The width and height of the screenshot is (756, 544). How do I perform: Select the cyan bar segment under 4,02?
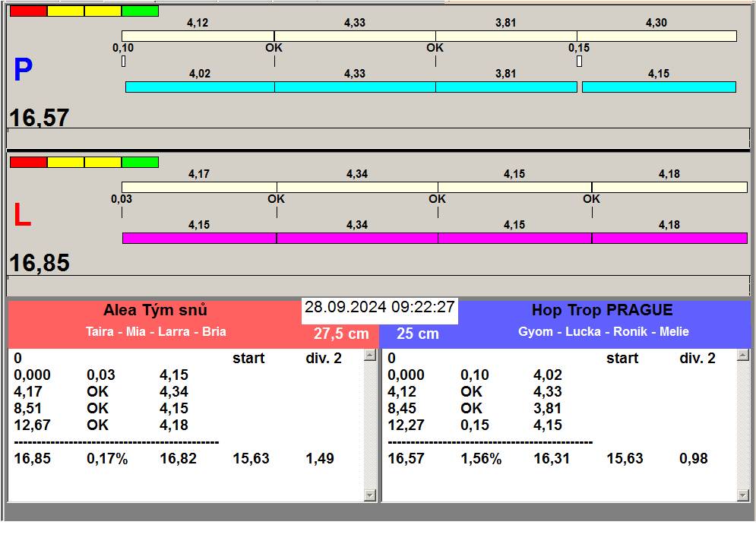click(x=200, y=87)
